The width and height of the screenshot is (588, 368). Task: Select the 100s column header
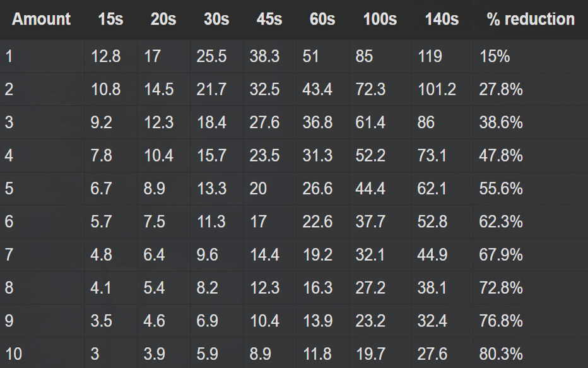(380, 19)
